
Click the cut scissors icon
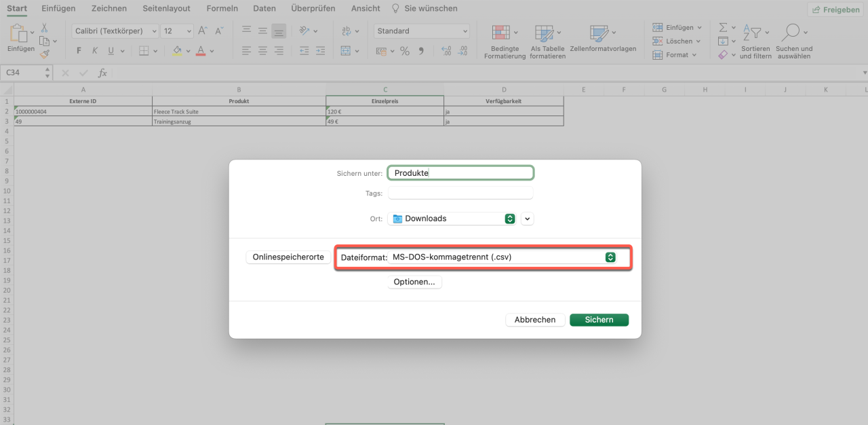(45, 28)
